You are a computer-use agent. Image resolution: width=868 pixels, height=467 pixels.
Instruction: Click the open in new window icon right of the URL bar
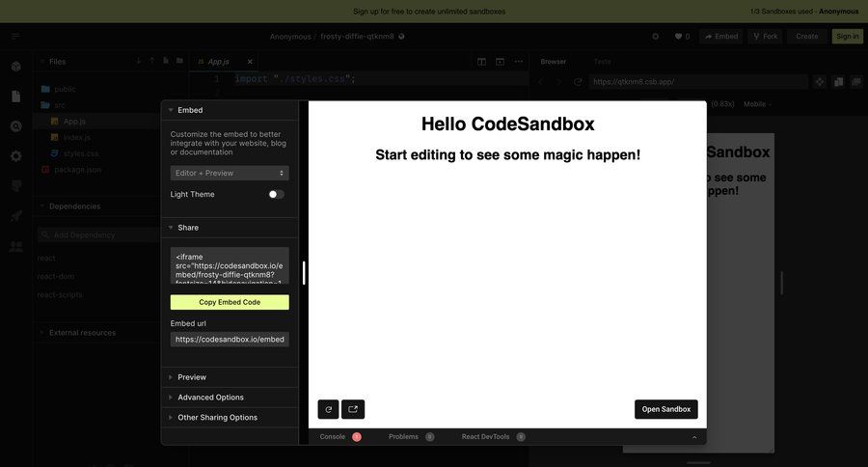pyautogui.click(x=838, y=82)
